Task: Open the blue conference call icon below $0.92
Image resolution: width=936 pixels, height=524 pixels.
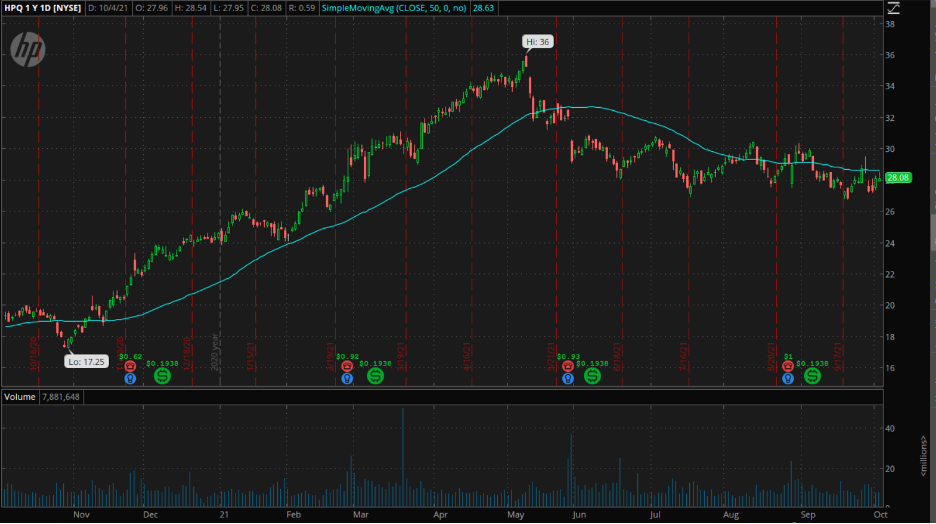Action: click(347, 378)
